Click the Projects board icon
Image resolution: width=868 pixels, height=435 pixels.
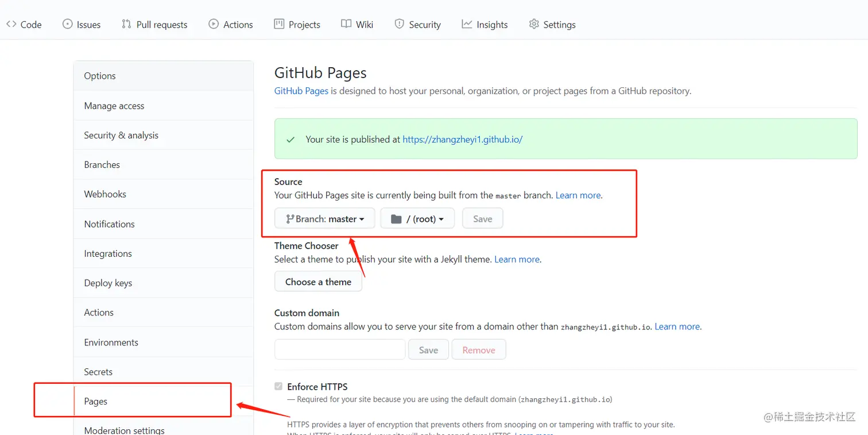(279, 24)
